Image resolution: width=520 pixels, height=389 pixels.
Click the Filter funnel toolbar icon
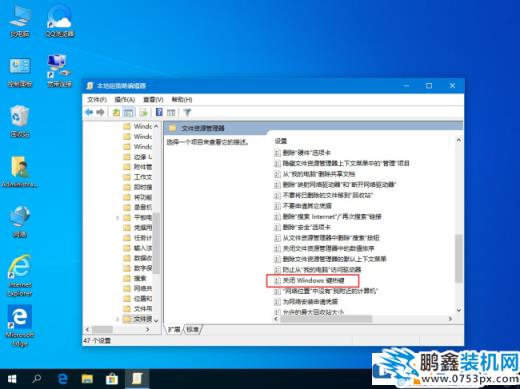pos(187,112)
